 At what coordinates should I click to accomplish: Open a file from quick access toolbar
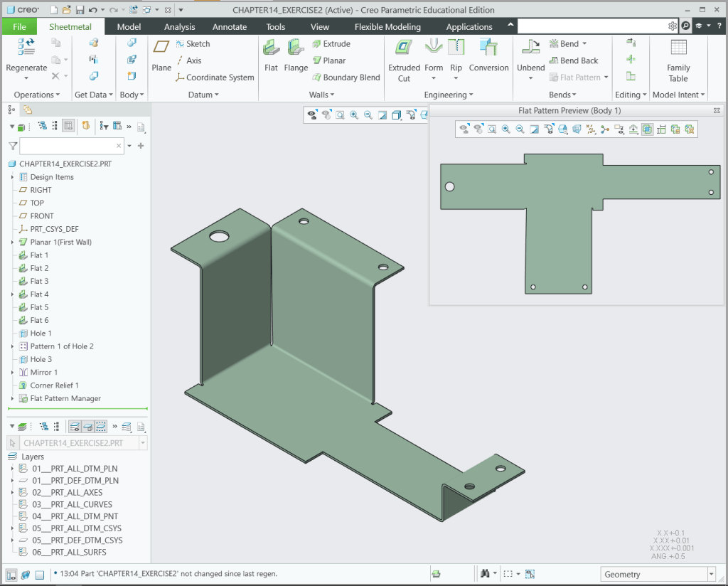(66, 10)
